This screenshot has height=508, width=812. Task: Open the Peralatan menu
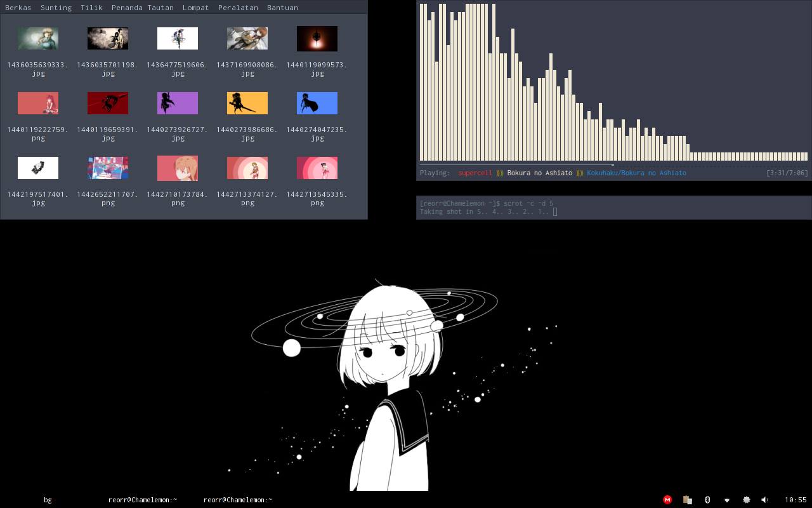[x=238, y=8]
